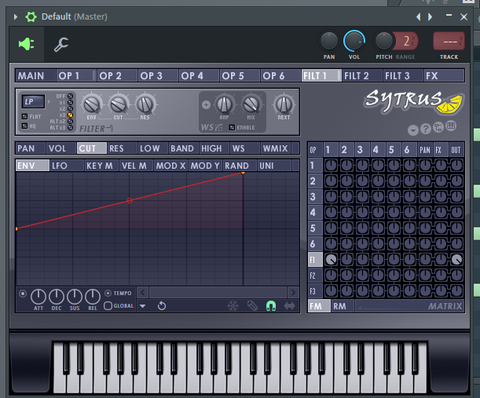Click the Sytrus keyboard toggle icon
This screenshot has height=398, width=480.
[x=451, y=126]
